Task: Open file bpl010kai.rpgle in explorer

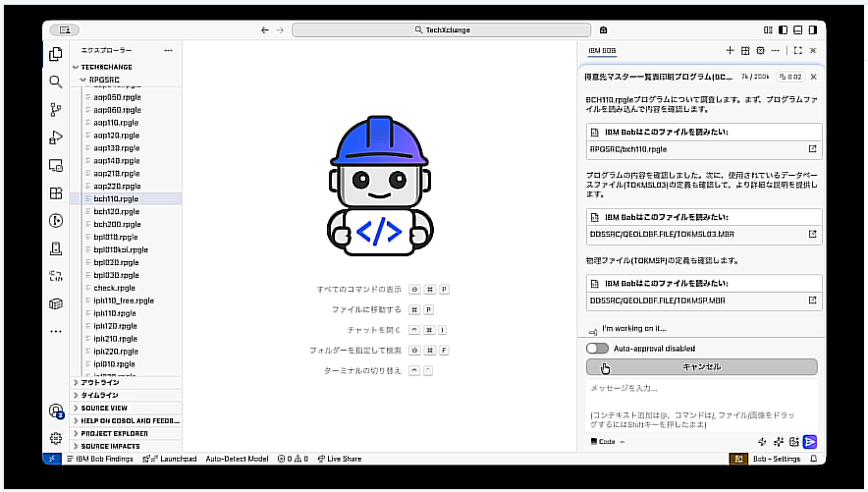Action: click(127, 249)
